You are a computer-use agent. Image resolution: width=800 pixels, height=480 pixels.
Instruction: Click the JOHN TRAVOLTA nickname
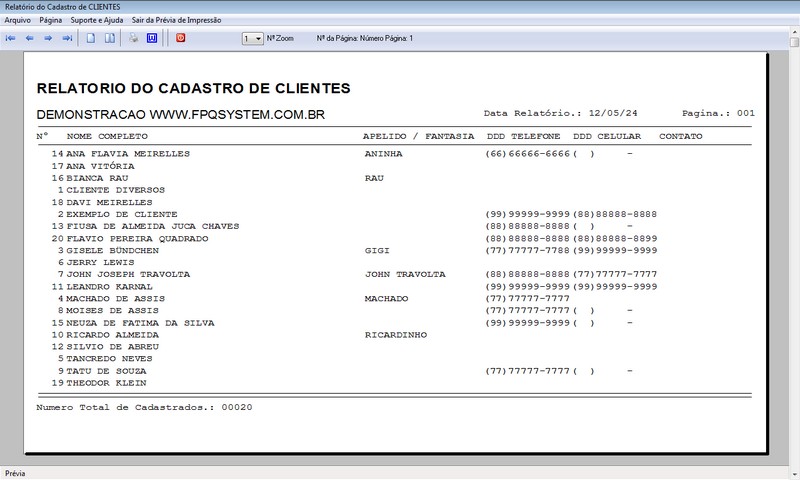pos(405,274)
